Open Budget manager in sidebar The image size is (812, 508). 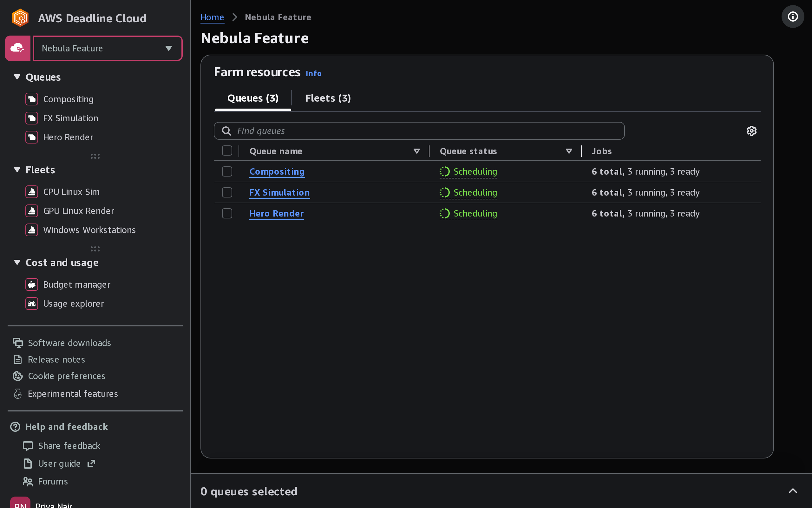click(x=76, y=284)
